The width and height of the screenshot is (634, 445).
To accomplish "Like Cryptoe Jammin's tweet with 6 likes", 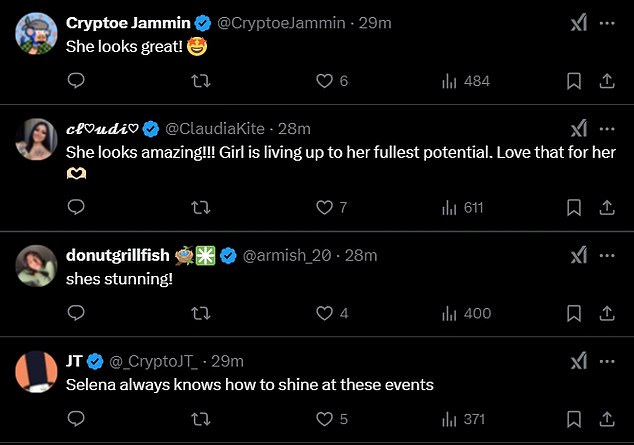I will pos(332,81).
